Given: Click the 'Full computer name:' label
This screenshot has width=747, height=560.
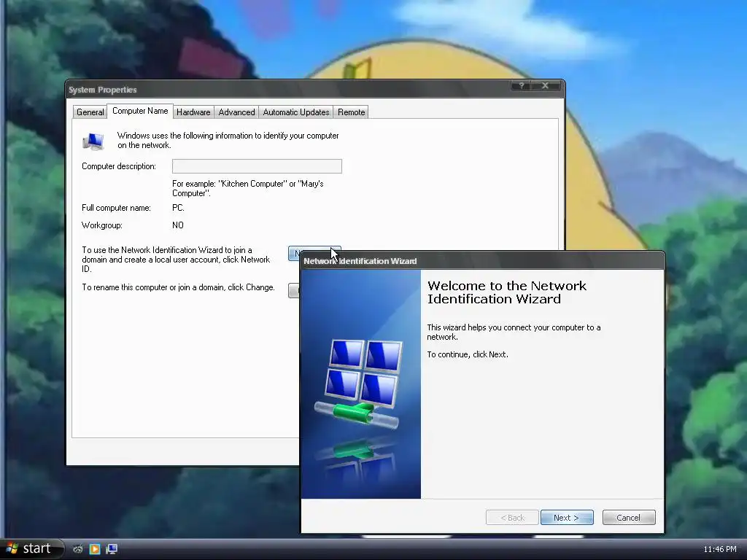Looking at the screenshot, I should pos(116,208).
